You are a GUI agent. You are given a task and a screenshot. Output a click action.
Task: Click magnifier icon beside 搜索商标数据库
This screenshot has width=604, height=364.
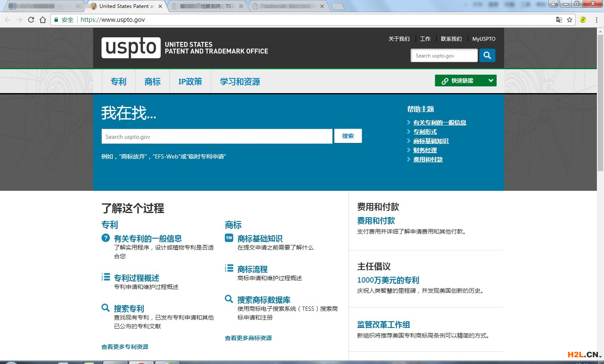(229, 299)
